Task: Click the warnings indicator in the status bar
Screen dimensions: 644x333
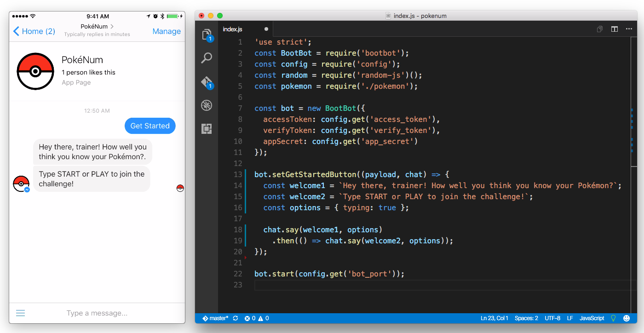Action: coord(261,318)
